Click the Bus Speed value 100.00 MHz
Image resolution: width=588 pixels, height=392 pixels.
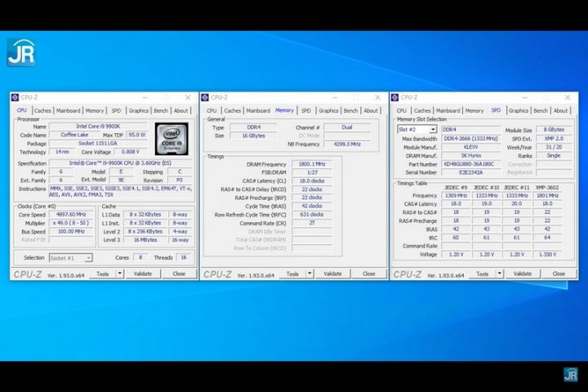pos(71,231)
